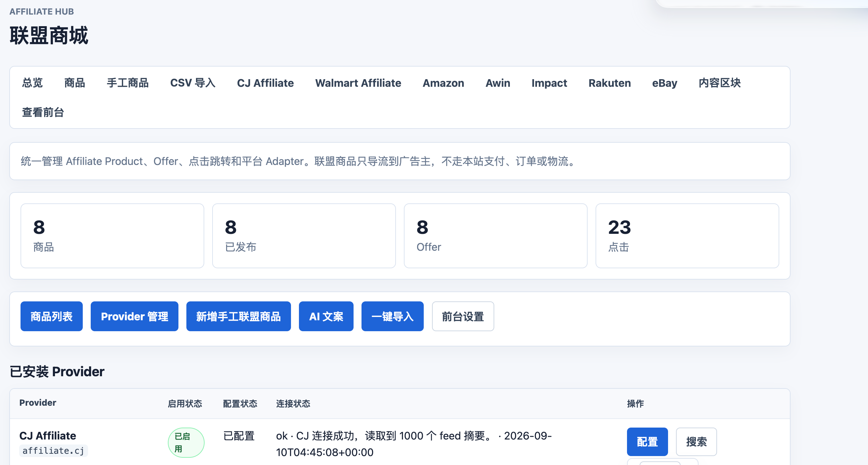
Task: Switch to the eBay tab
Action: pyautogui.click(x=664, y=83)
